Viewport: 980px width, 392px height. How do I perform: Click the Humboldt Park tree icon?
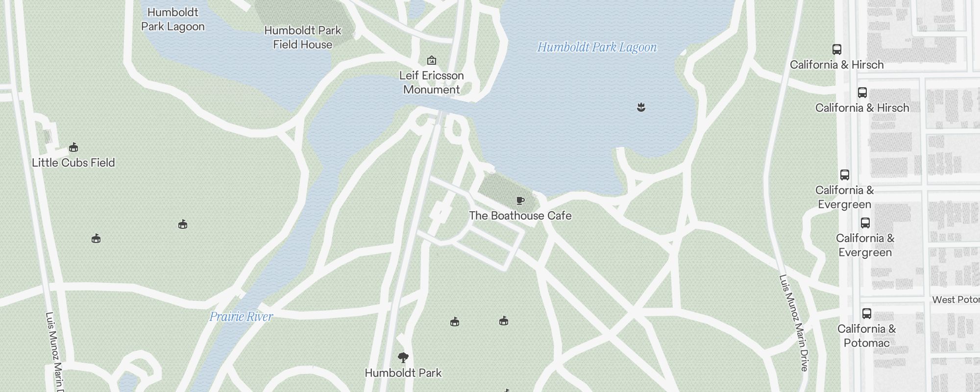[403, 357]
